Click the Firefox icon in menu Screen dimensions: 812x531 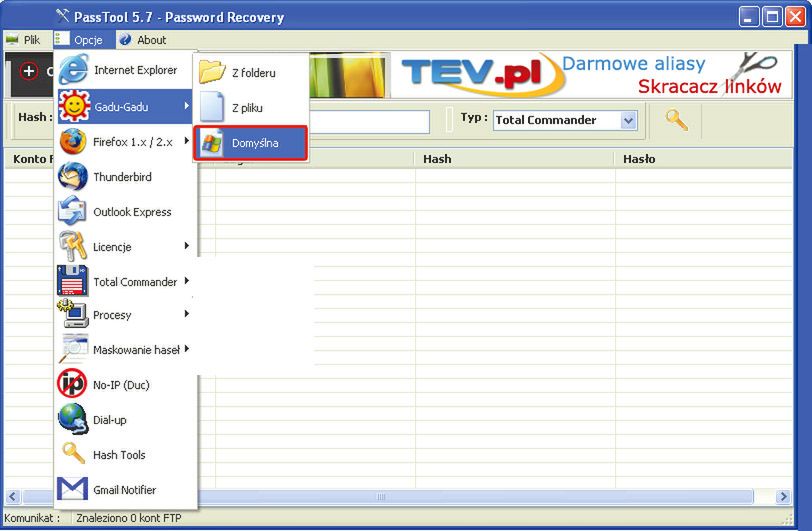73,141
